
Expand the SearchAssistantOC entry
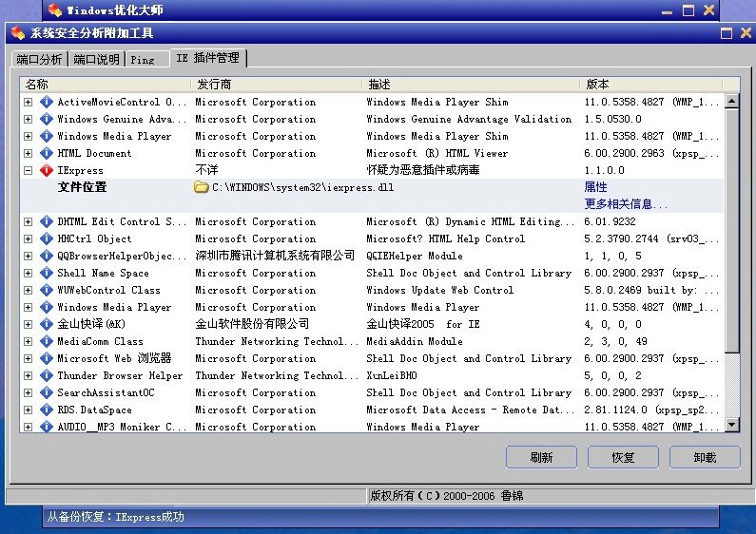[29, 393]
